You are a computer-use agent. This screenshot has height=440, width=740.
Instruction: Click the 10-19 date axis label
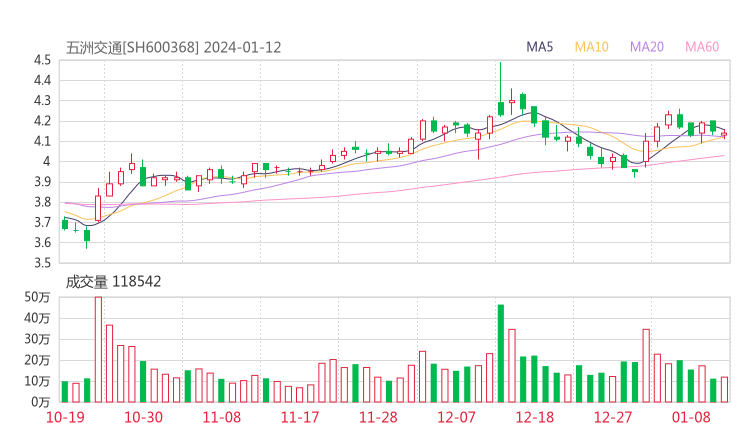[x=65, y=417]
